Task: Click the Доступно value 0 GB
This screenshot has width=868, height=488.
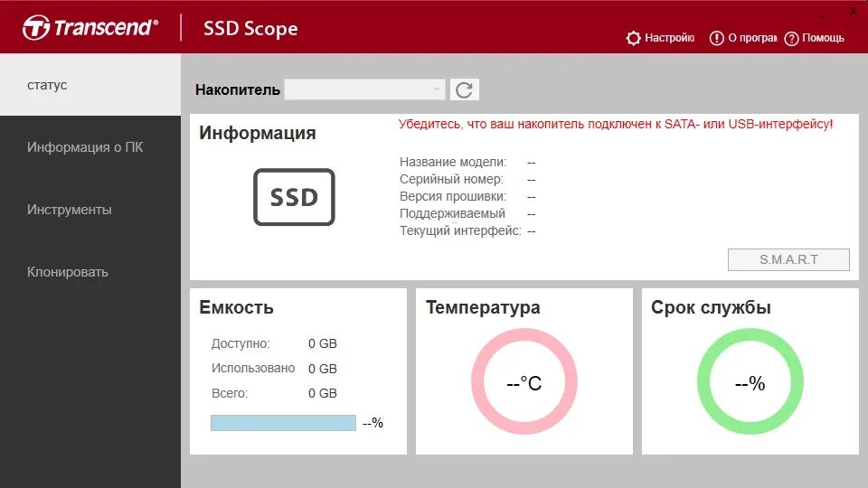Action: pos(323,343)
